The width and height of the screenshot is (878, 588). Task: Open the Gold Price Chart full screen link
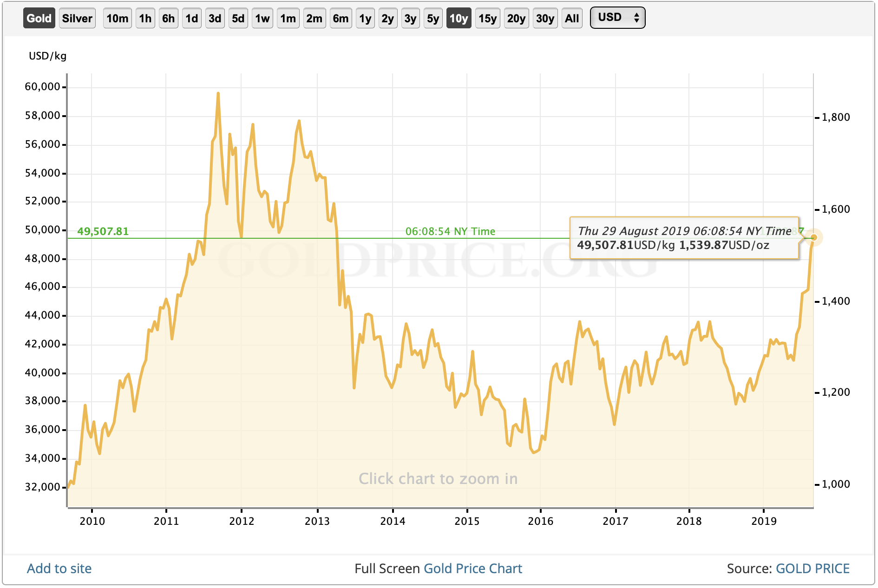[x=473, y=568]
